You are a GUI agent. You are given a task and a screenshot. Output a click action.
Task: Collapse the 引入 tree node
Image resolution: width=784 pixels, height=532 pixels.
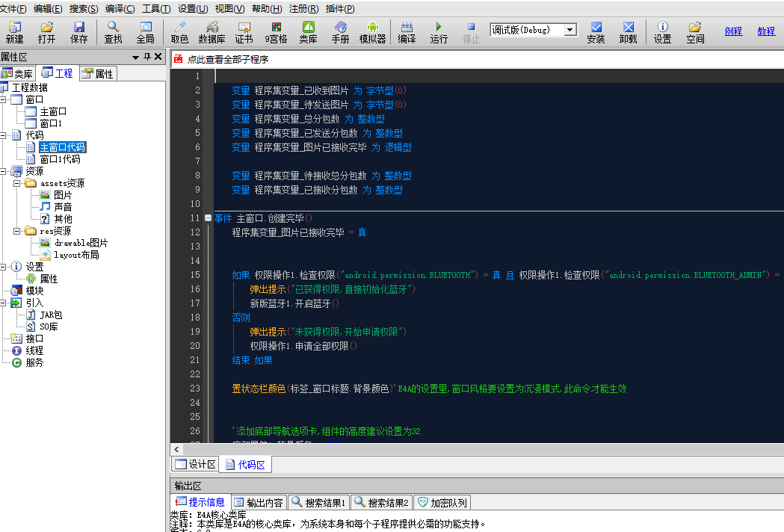click(x=3, y=303)
